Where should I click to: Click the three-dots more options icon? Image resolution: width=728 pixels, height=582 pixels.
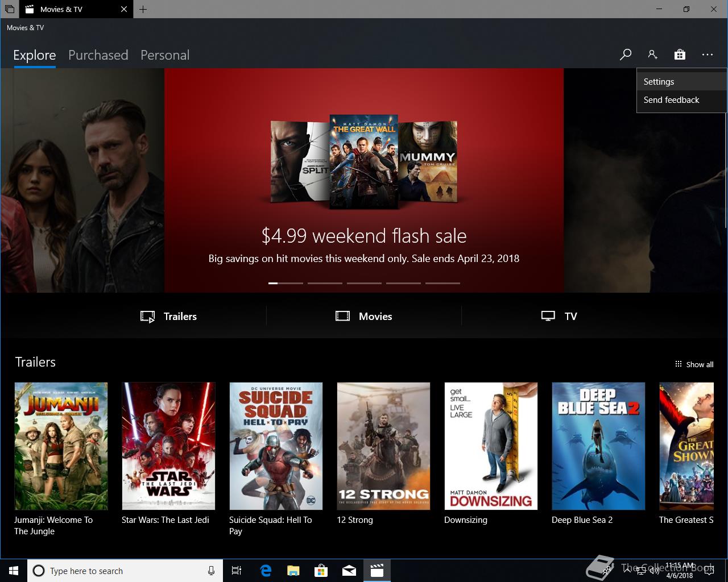click(x=707, y=55)
